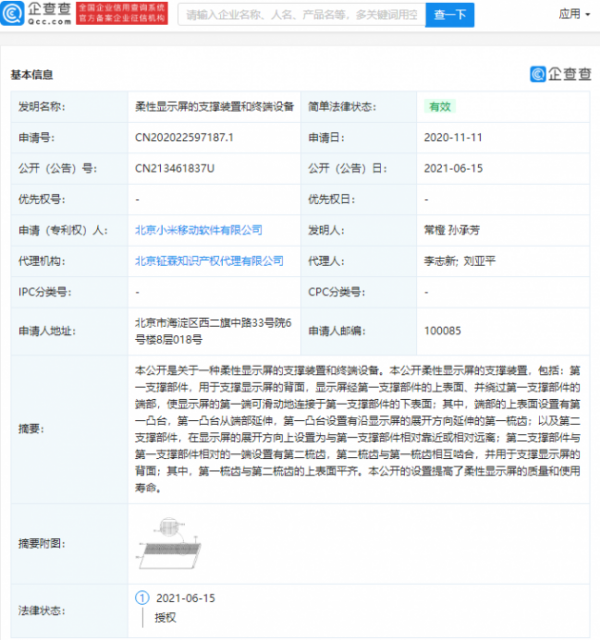Click the circled 1 legal status marker
This screenshot has height=640, width=600.
[142, 598]
